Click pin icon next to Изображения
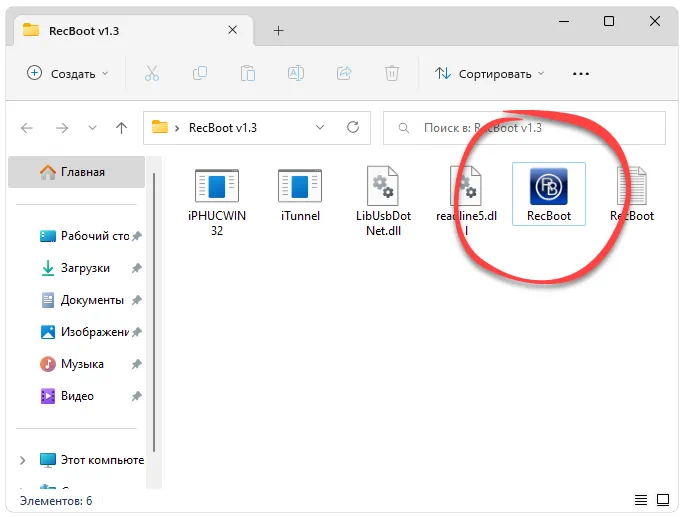 tap(137, 332)
